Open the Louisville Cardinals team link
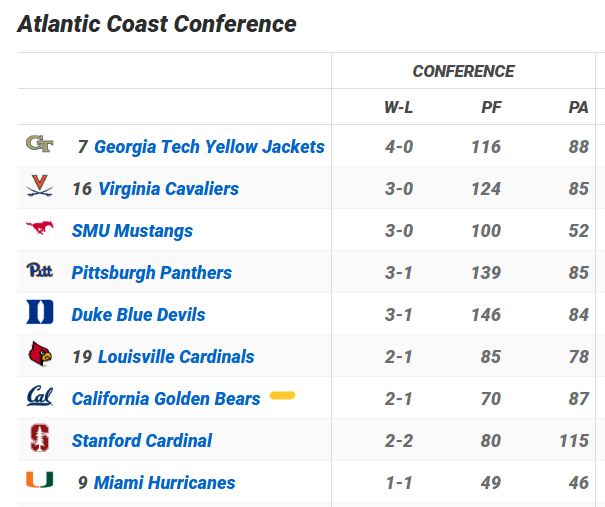The image size is (605, 507). [x=176, y=357]
